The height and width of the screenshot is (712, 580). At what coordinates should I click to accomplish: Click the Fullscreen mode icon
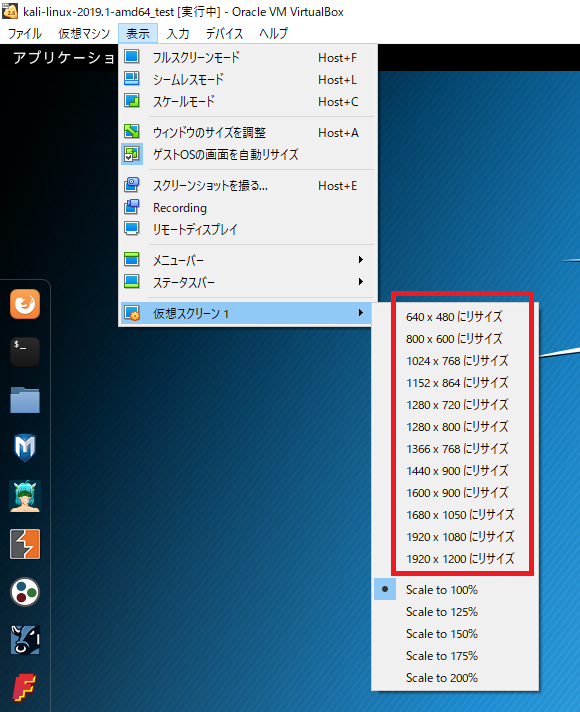point(132,57)
